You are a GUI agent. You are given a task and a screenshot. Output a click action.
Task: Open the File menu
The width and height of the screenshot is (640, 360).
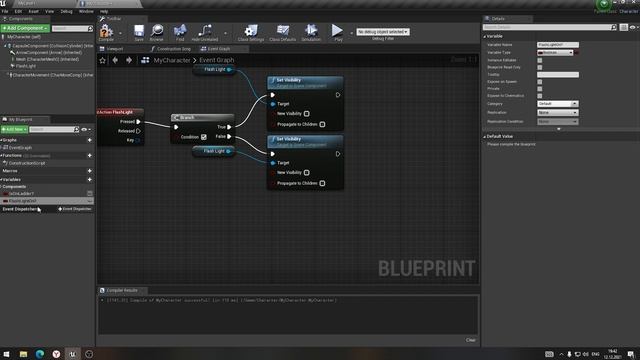coord(5,11)
